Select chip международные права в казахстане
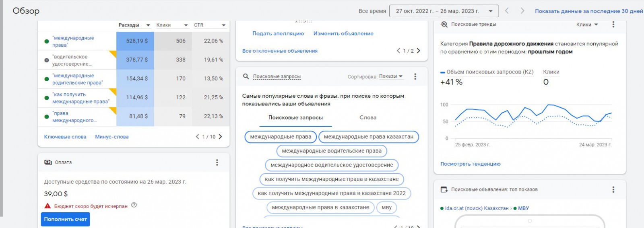The width and height of the screenshot is (644, 228). pos(320,207)
